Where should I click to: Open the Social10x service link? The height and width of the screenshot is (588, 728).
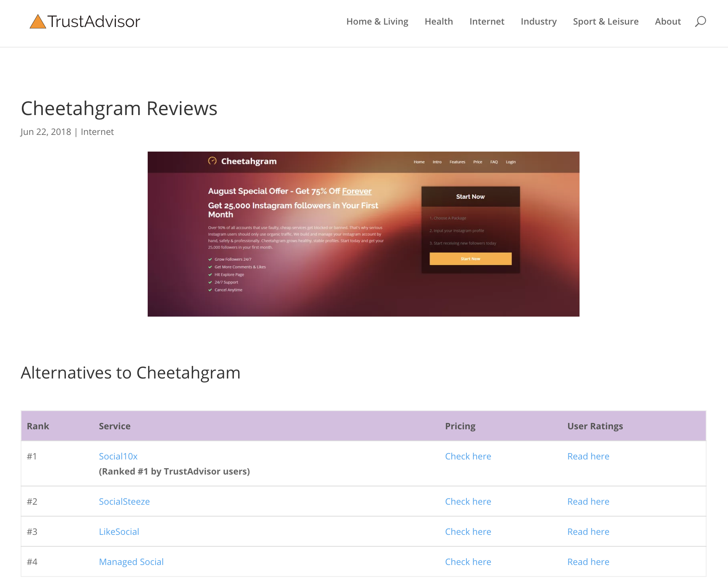[118, 456]
